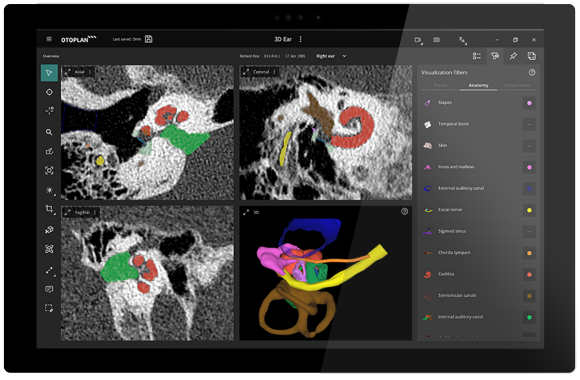Click the crosshair target tool in left toolbar
The image size is (580, 380).
point(49,92)
